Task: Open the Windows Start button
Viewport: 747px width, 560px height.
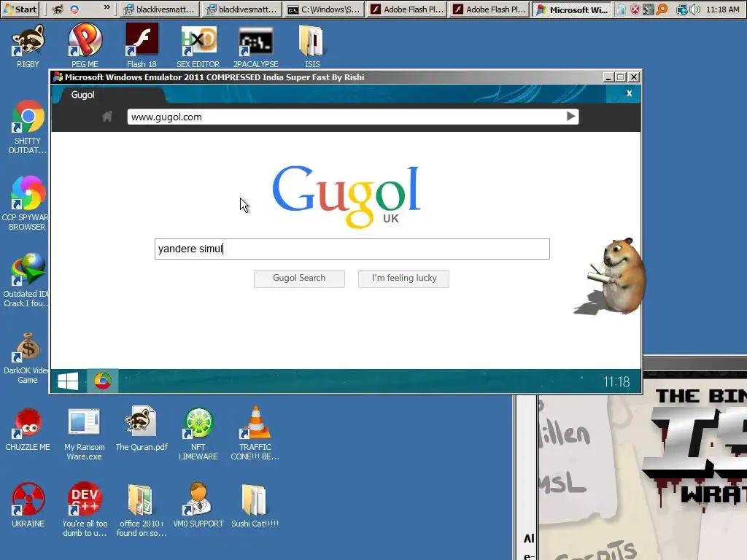Action: [20, 9]
